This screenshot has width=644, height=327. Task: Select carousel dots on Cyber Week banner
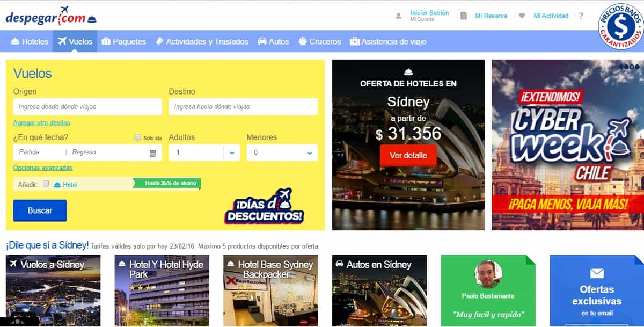tap(630, 67)
